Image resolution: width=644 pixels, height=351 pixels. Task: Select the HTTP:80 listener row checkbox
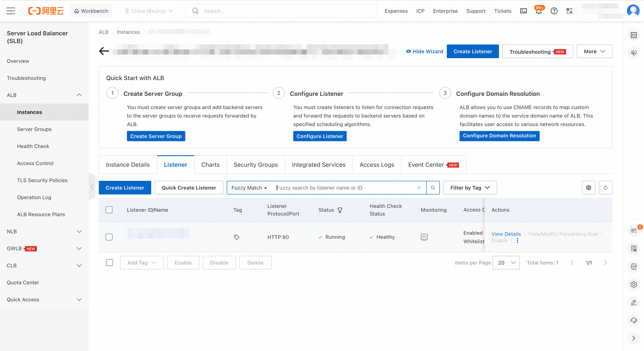(x=109, y=237)
